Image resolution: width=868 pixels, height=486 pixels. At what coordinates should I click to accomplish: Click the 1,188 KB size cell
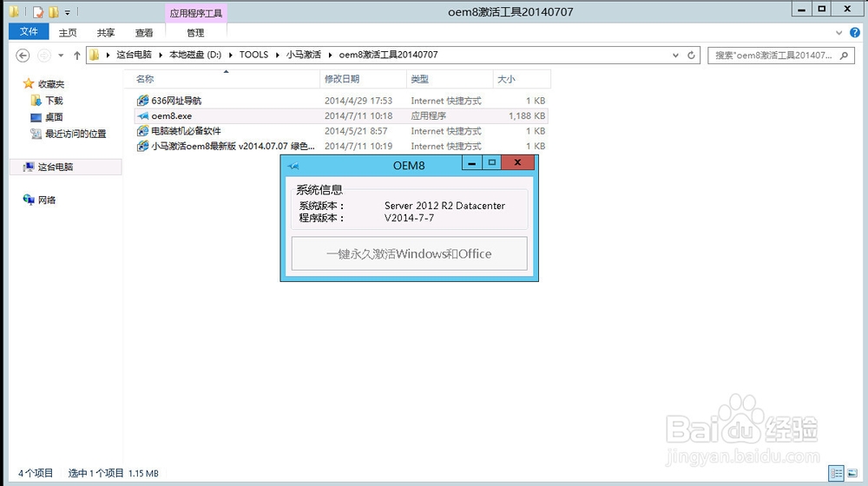click(x=527, y=115)
